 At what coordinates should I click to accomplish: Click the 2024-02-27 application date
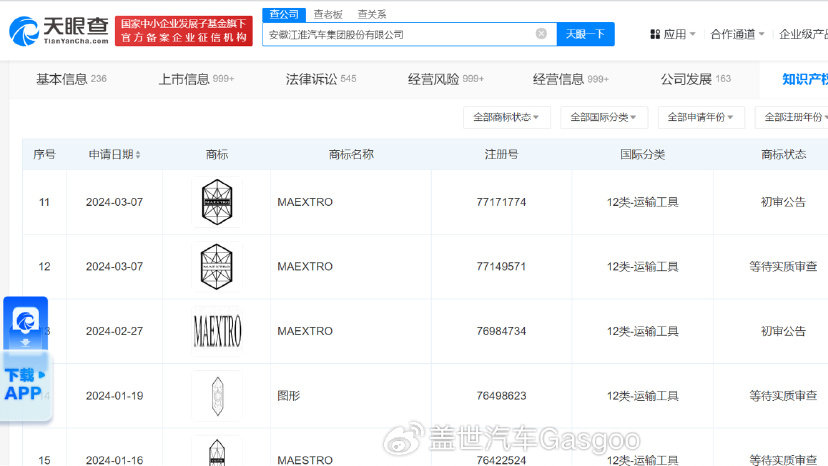click(x=115, y=331)
